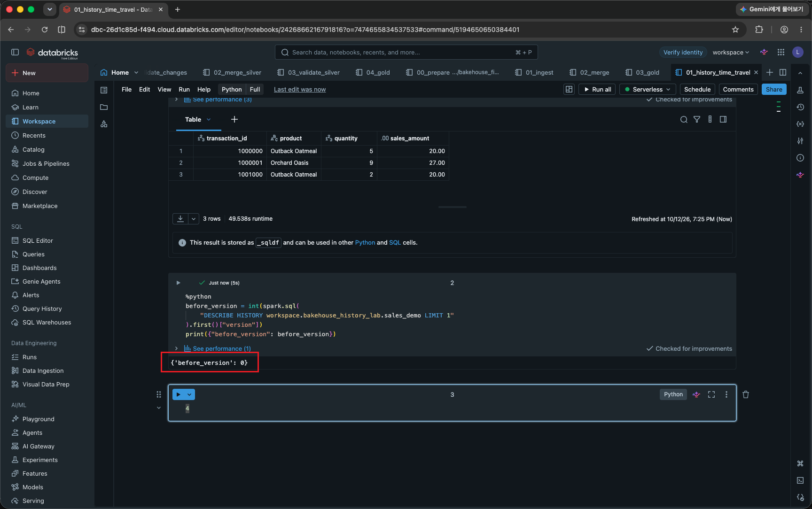Open table filter icon
This screenshot has width=812, height=509.
click(x=697, y=119)
